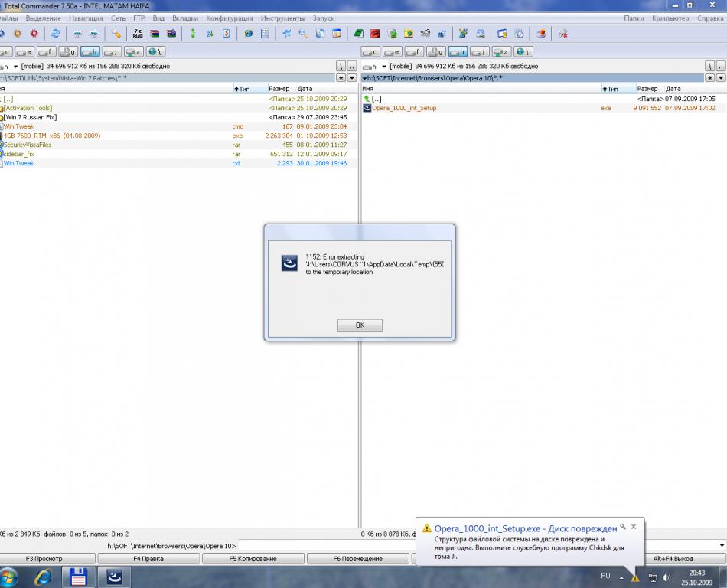Click the notepad sheet toolbar icon
This screenshot has width=727, height=588.
point(266,34)
